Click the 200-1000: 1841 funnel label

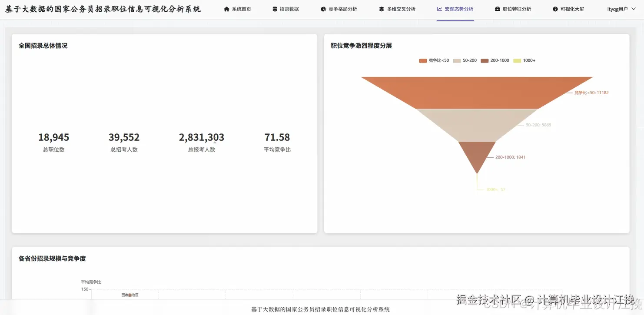pos(511,157)
